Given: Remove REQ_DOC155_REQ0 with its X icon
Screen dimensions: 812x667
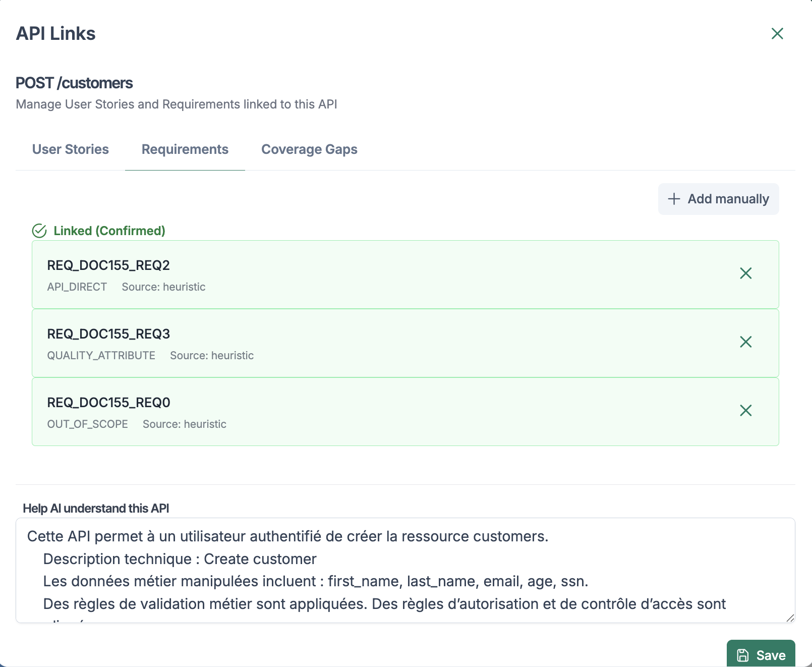Looking at the screenshot, I should coord(745,411).
